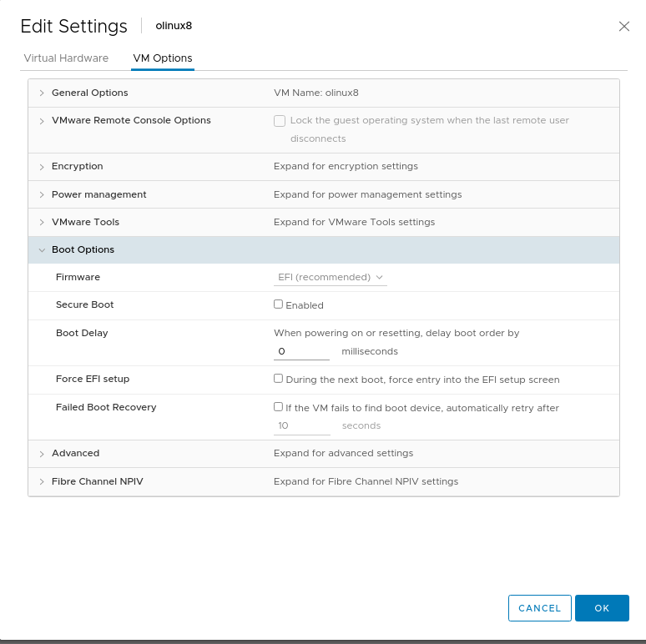Collapse the Boot Options section

(42, 250)
